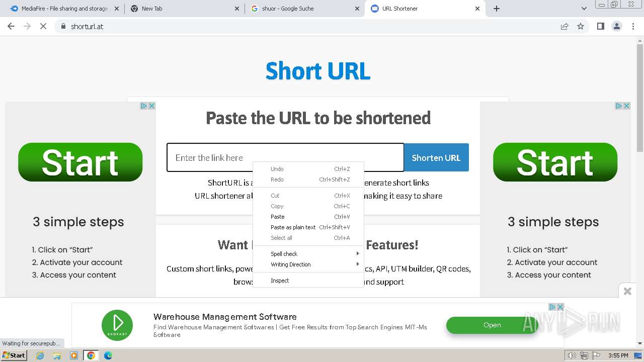This screenshot has height=362, width=644.
Task: Click the Chrome taskbar icon
Action: coord(91,355)
